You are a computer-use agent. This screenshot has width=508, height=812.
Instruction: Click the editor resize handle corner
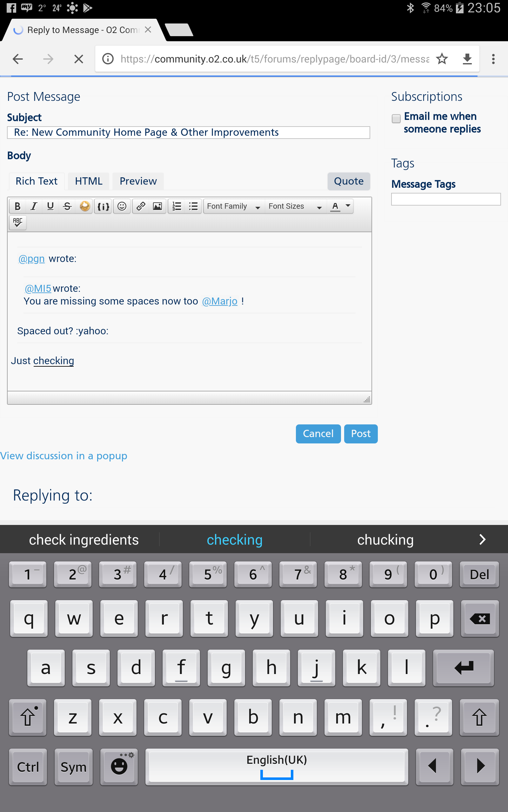coord(367,399)
